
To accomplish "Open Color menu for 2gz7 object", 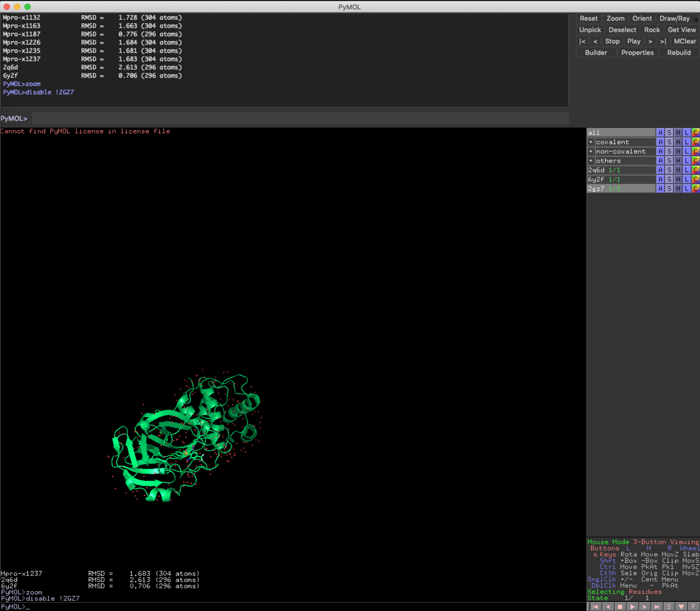I will point(695,189).
